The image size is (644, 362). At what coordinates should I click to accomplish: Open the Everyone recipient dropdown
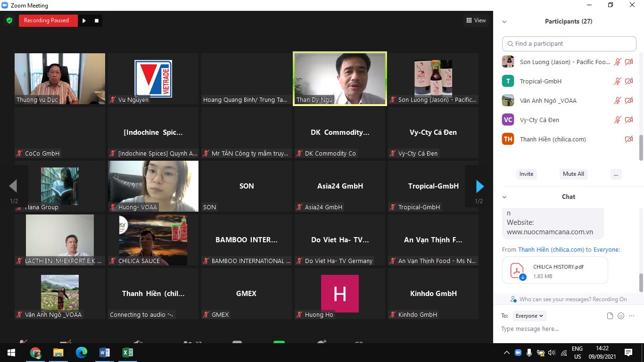click(x=528, y=316)
